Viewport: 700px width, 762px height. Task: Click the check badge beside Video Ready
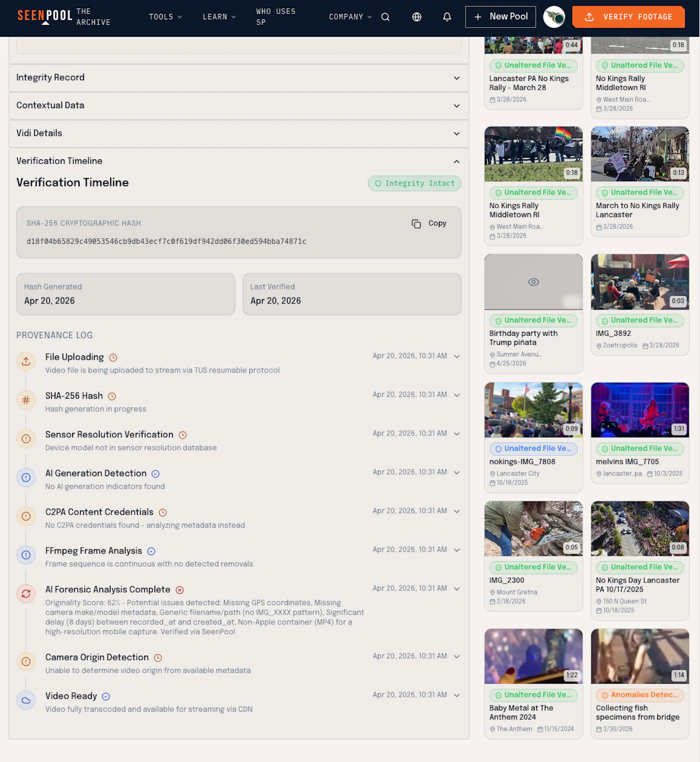(x=106, y=696)
